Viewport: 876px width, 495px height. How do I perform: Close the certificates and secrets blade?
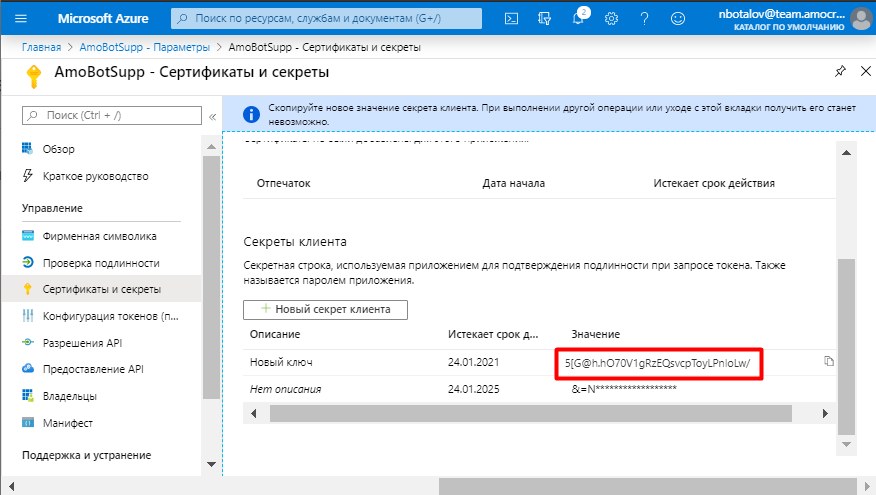click(865, 71)
